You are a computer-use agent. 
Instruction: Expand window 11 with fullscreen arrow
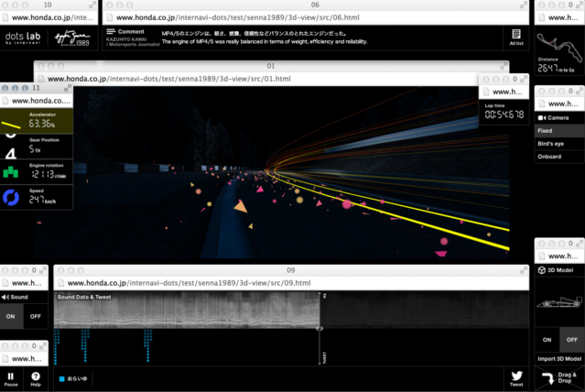tap(68, 88)
